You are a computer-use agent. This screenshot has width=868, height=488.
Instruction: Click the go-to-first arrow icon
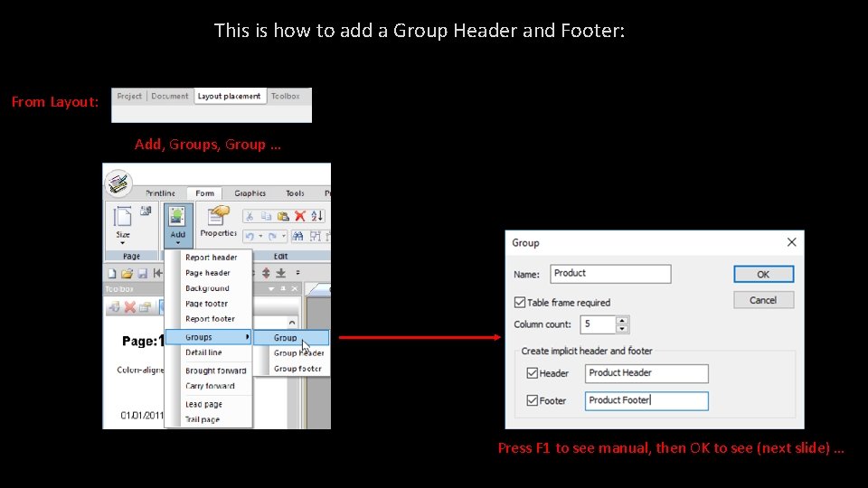click(158, 273)
